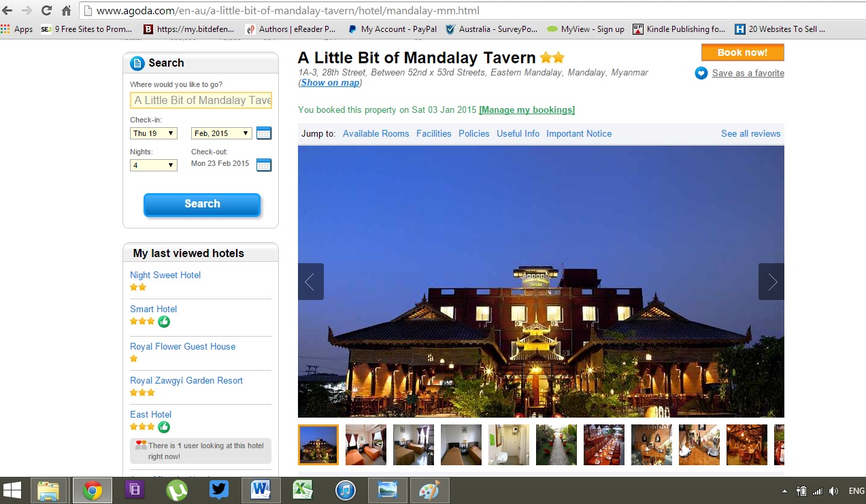866x504 pixels.
Task: Open the check-in calendar icon
Action: point(264,133)
